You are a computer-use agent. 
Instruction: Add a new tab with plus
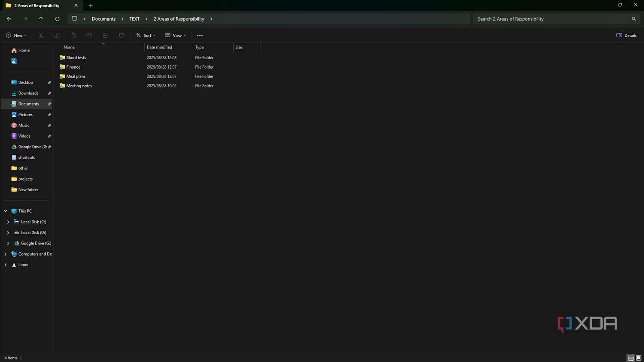[91, 6]
